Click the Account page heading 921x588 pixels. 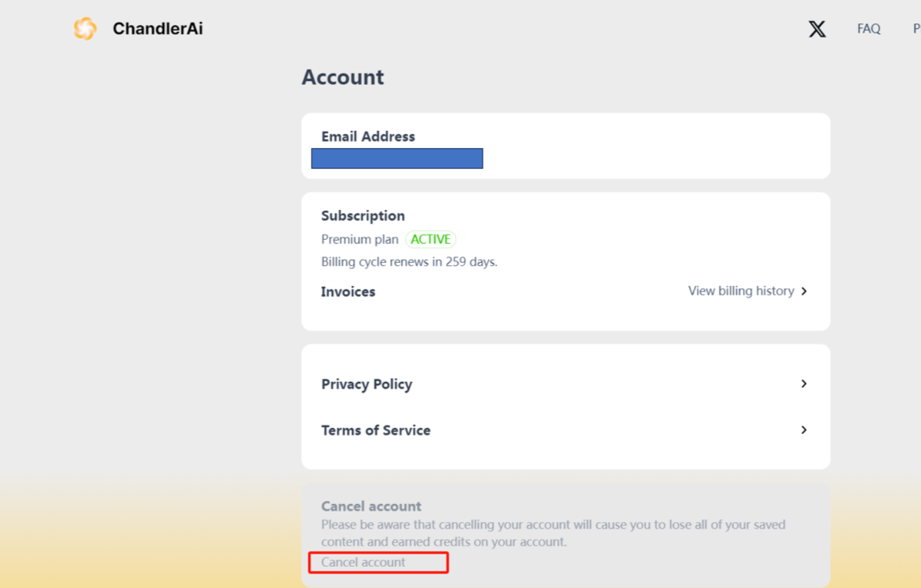[x=342, y=77]
